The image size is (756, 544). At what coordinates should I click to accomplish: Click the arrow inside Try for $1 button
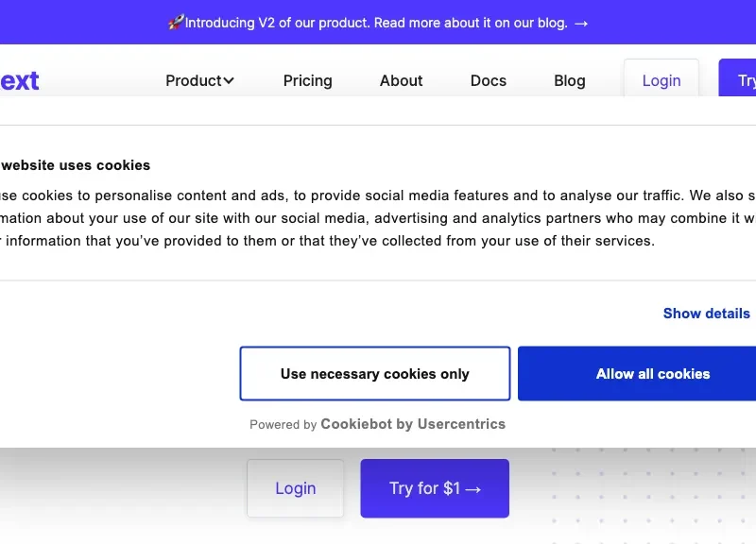pyautogui.click(x=473, y=489)
